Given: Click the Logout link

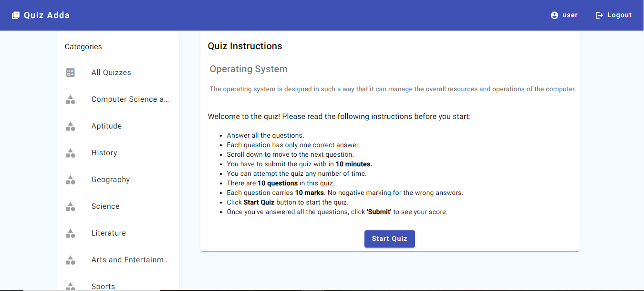Looking at the screenshot, I should tap(619, 15).
